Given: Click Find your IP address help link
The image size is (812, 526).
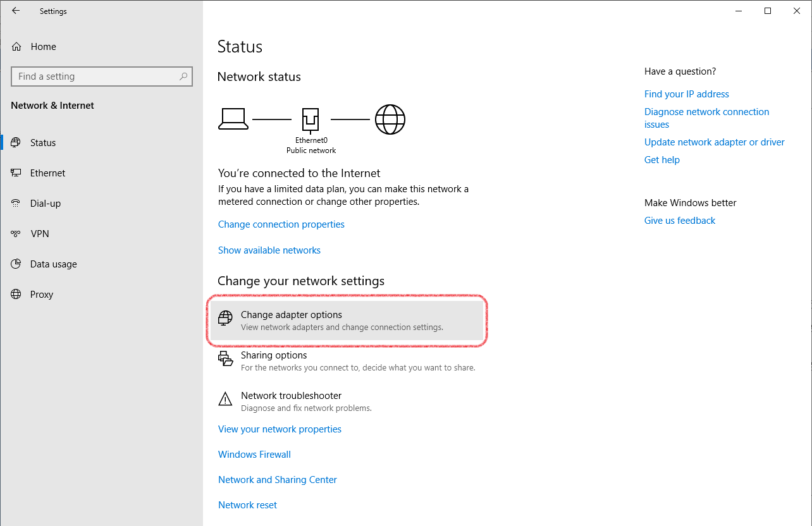Looking at the screenshot, I should coord(686,94).
